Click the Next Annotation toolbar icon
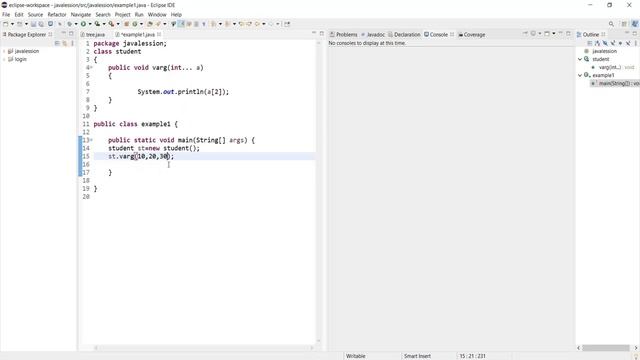Image resolution: width=640 pixels, height=360 pixels. pyautogui.click(x=213, y=24)
